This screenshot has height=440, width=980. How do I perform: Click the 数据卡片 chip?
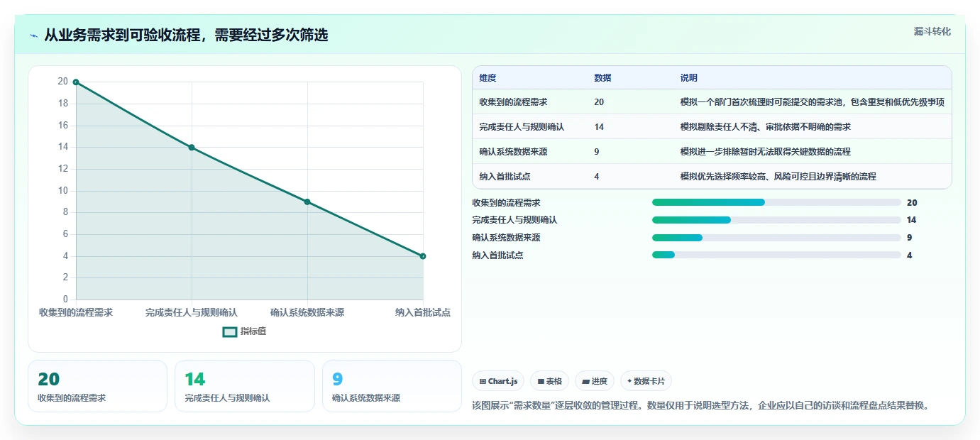646,381
